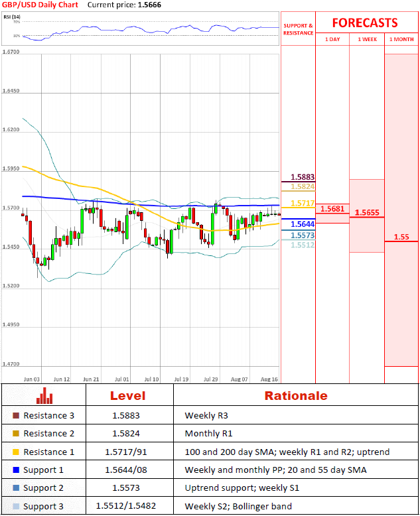
Task: Click the Resistance 2 tan color square
Action: [x=16, y=434]
